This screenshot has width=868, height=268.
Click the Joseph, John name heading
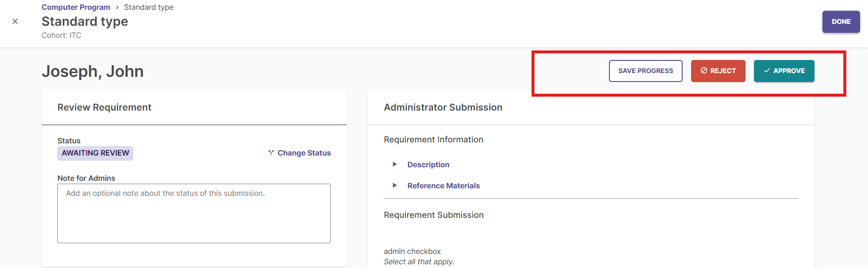pyautogui.click(x=92, y=71)
